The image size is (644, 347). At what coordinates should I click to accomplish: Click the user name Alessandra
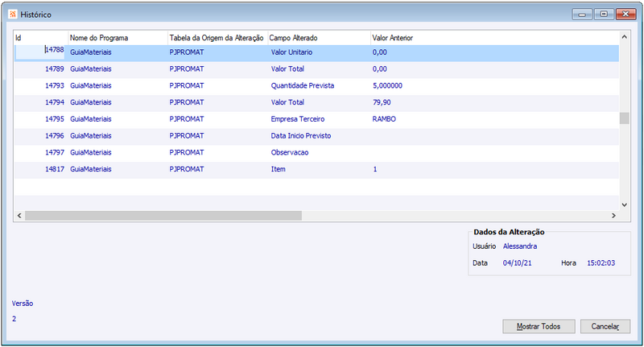(x=520, y=246)
